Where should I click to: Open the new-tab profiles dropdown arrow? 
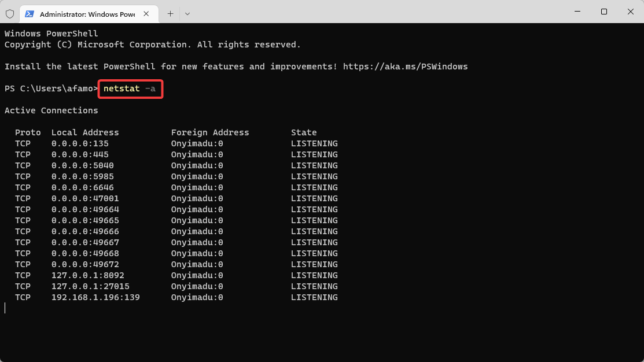[x=187, y=14]
